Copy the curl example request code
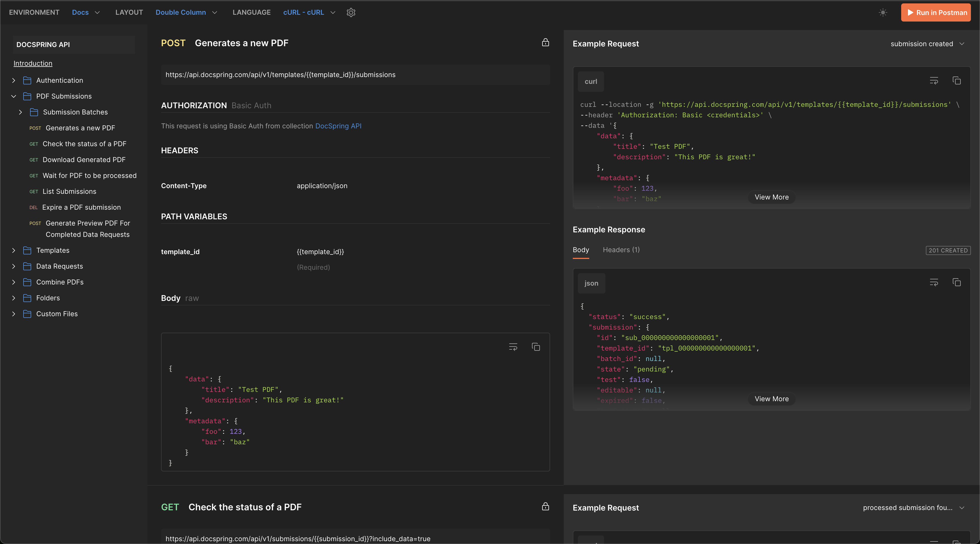Screen dimensions: 980x544 pos(957,80)
